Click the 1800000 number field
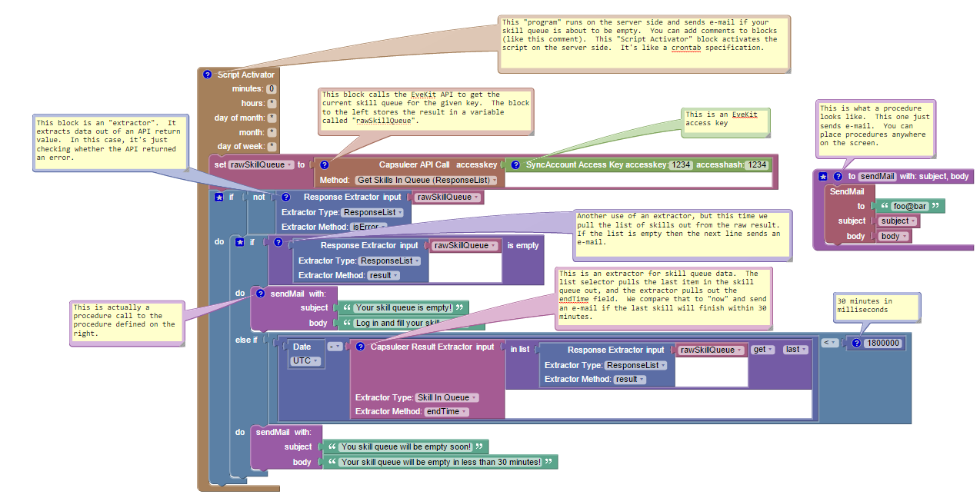The width and height of the screenshot is (980, 498). coord(882,343)
